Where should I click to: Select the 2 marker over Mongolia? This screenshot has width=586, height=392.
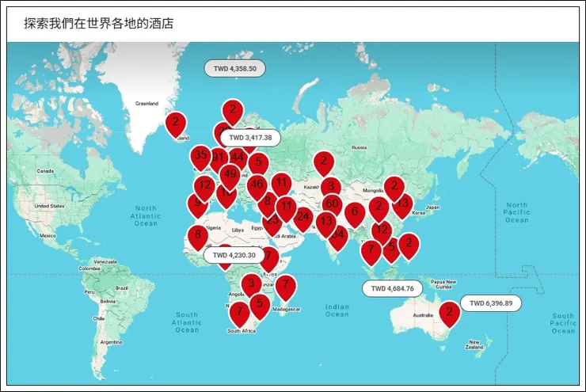coord(394,188)
